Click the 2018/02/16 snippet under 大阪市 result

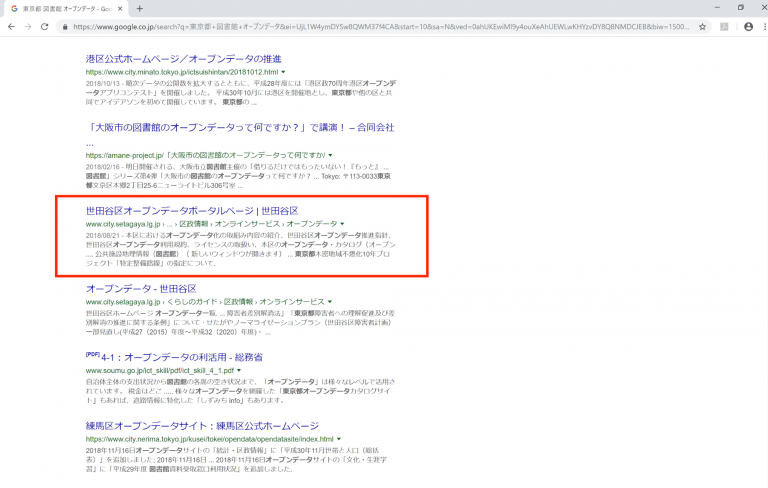[x=238, y=176]
